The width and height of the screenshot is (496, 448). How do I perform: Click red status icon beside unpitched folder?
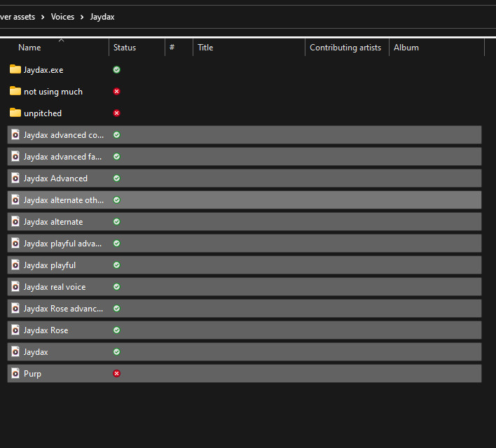pyautogui.click(x=116, y=113)
